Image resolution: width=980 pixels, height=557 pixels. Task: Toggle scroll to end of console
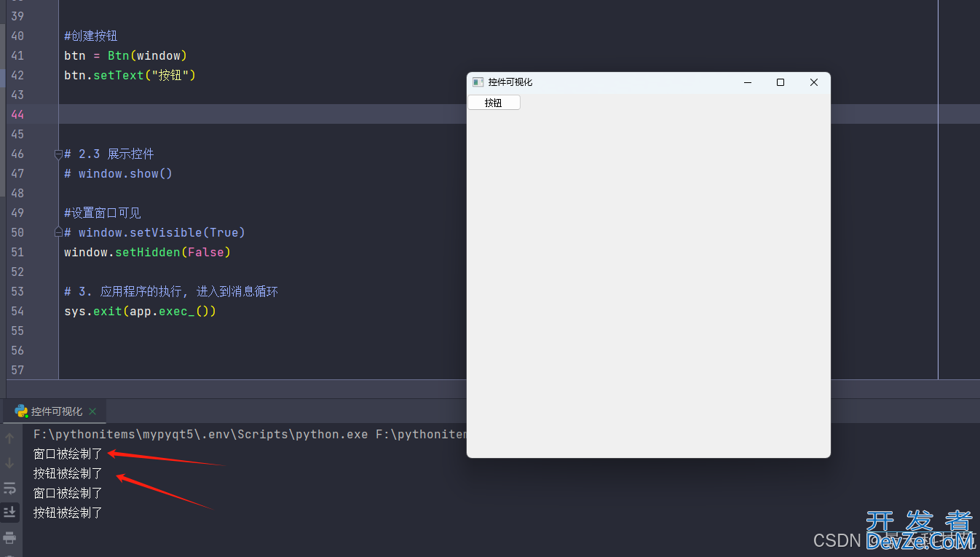9,512
